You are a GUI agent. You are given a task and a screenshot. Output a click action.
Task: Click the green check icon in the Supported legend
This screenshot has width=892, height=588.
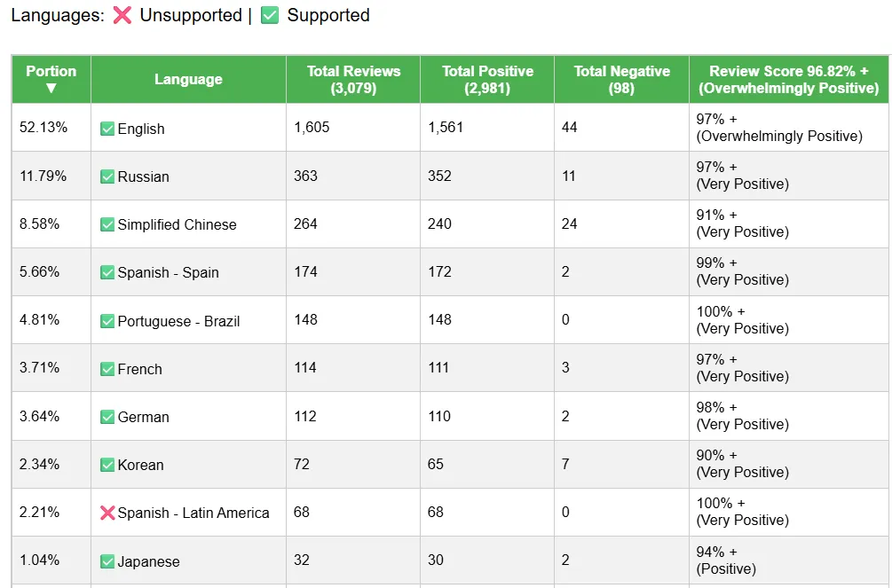[x=270, y=15]
